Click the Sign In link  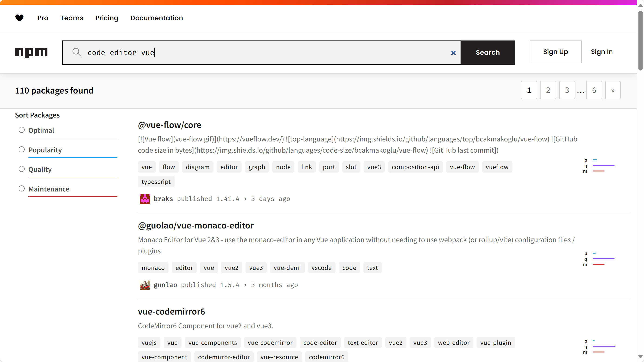pos(602,52)
